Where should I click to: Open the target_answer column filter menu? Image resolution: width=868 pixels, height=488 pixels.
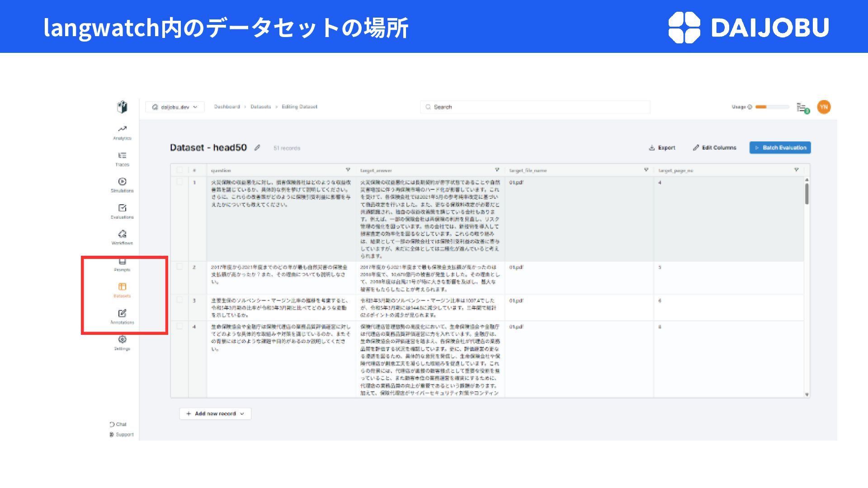497,170
